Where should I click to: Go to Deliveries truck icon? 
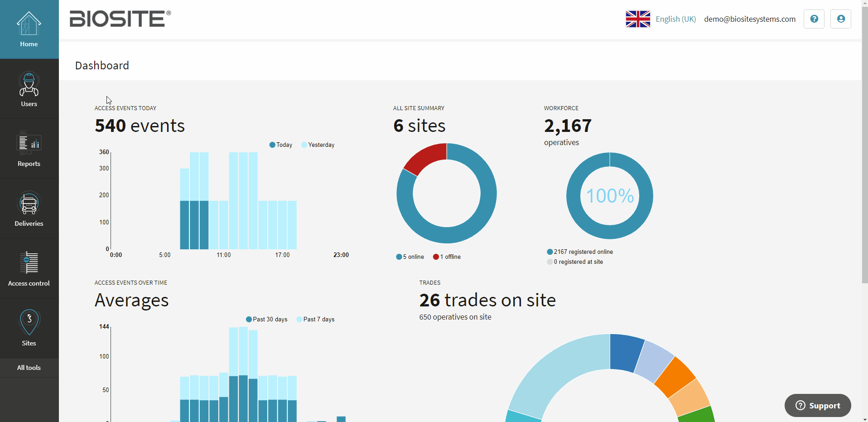(x=29, y=204)
